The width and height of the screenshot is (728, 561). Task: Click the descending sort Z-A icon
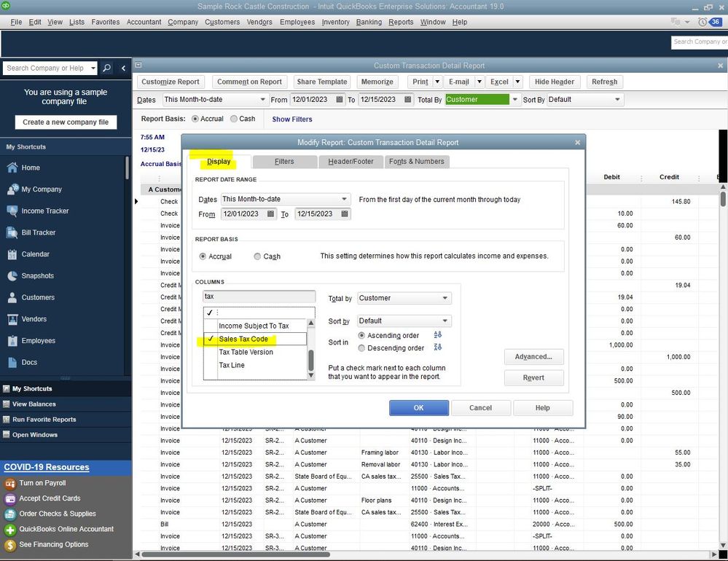coord(437,347)
